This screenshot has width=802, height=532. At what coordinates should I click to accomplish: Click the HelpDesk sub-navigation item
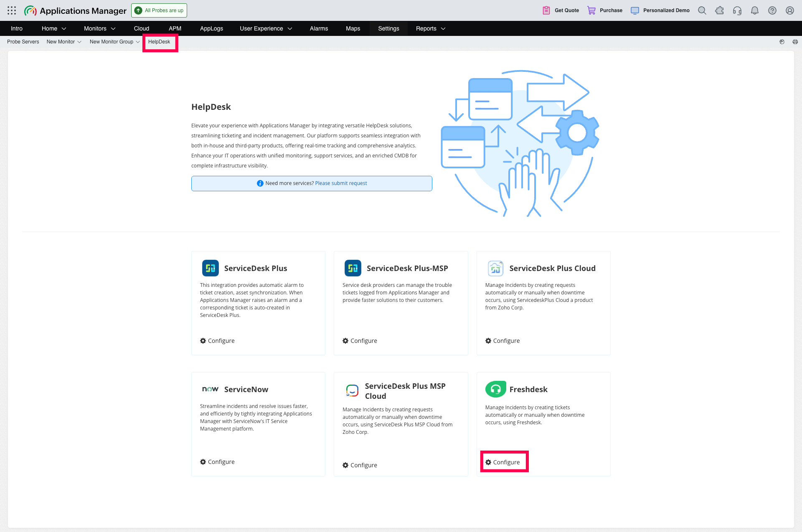click(x=159, y=42)
